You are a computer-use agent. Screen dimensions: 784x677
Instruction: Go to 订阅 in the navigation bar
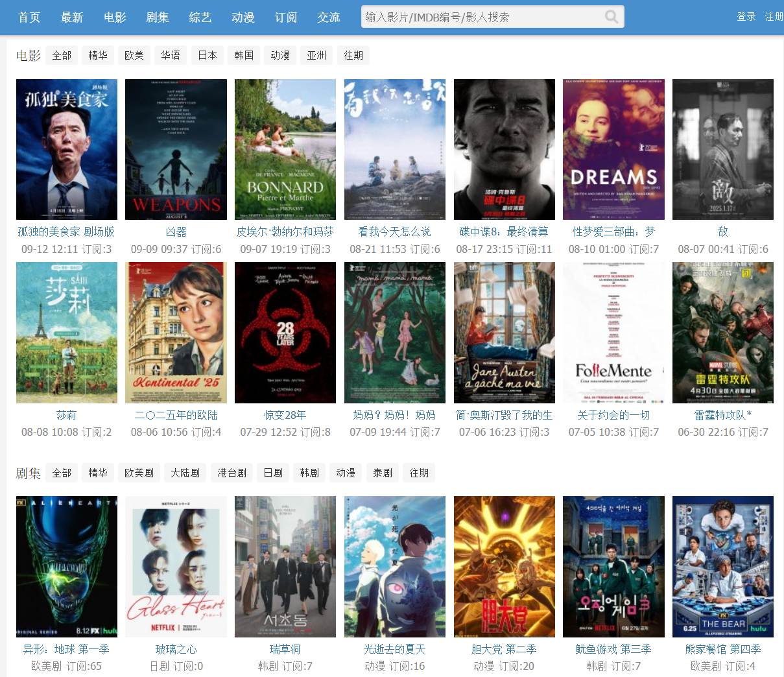pos(285,18)
